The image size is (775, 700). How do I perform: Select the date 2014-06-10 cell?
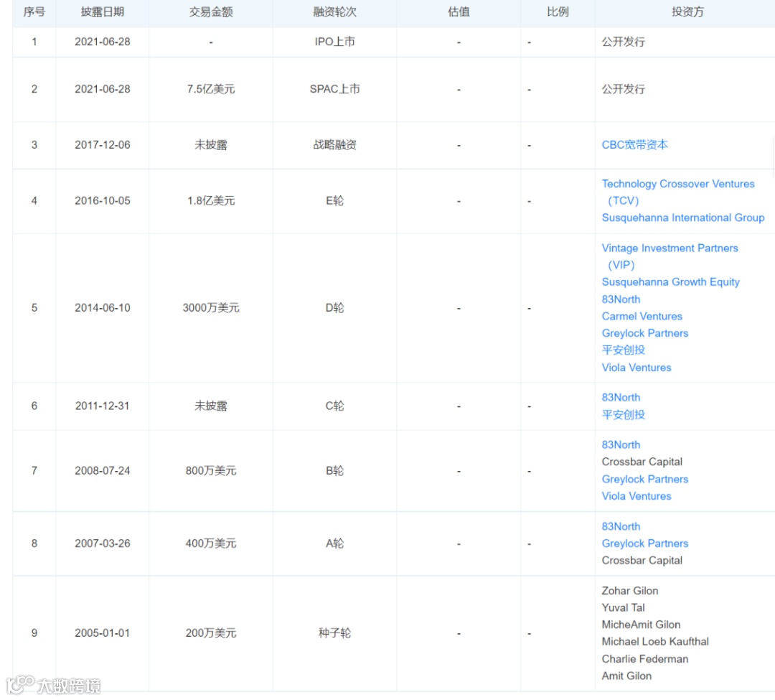click(x=103, y=308)
